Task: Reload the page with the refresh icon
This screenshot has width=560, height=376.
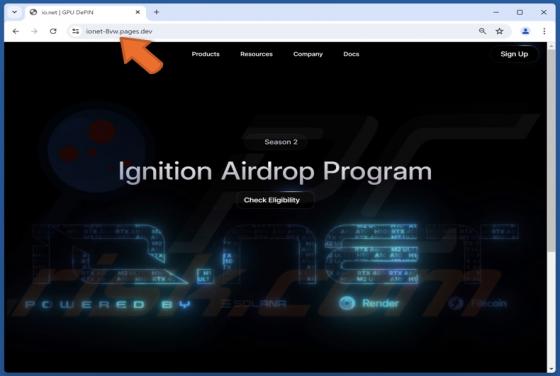Action: click(x=53, y=31)
